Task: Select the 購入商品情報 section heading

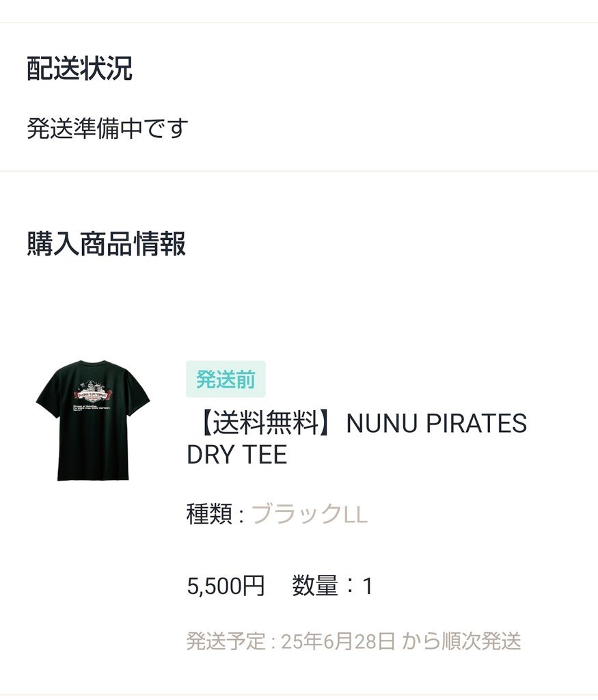Action: (x=106, y=243)
